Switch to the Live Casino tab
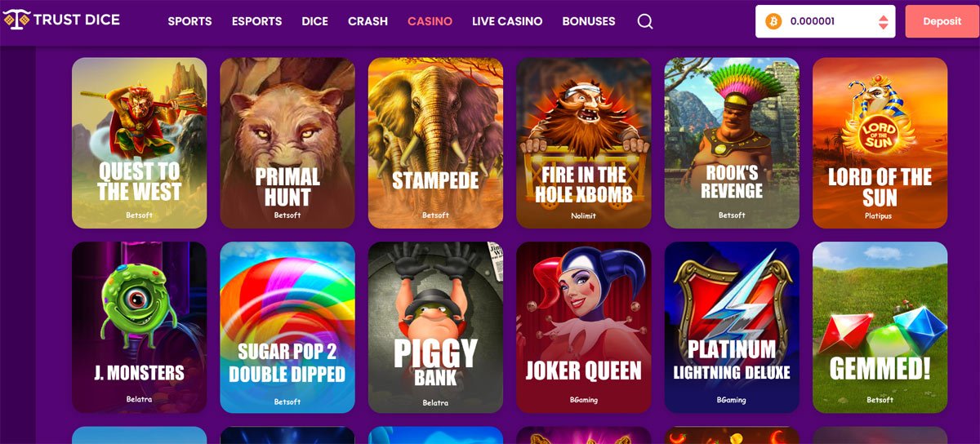Viewport: 980px width, 444px height. point(507,21)
